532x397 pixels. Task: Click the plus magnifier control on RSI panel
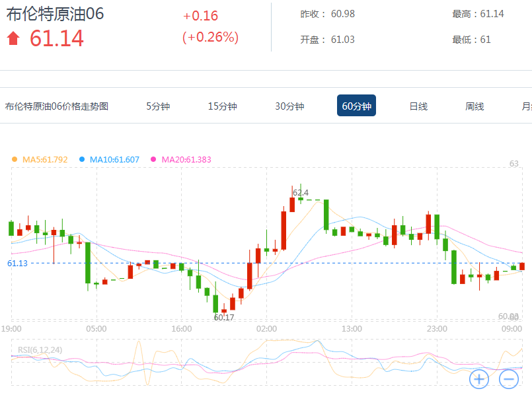[x=478, y=378]
